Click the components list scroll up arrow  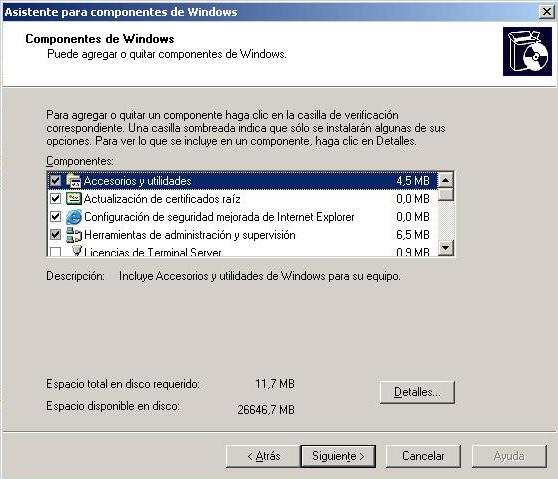(445, 180)
